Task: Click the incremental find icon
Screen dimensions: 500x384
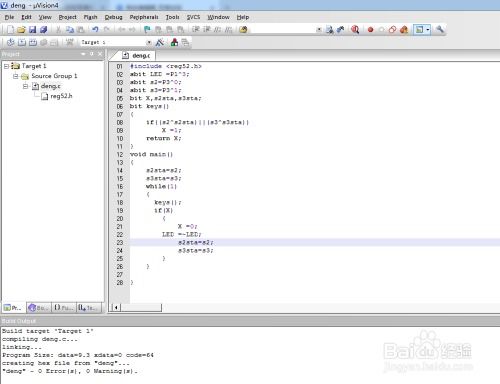Action: tap(340, 30)
